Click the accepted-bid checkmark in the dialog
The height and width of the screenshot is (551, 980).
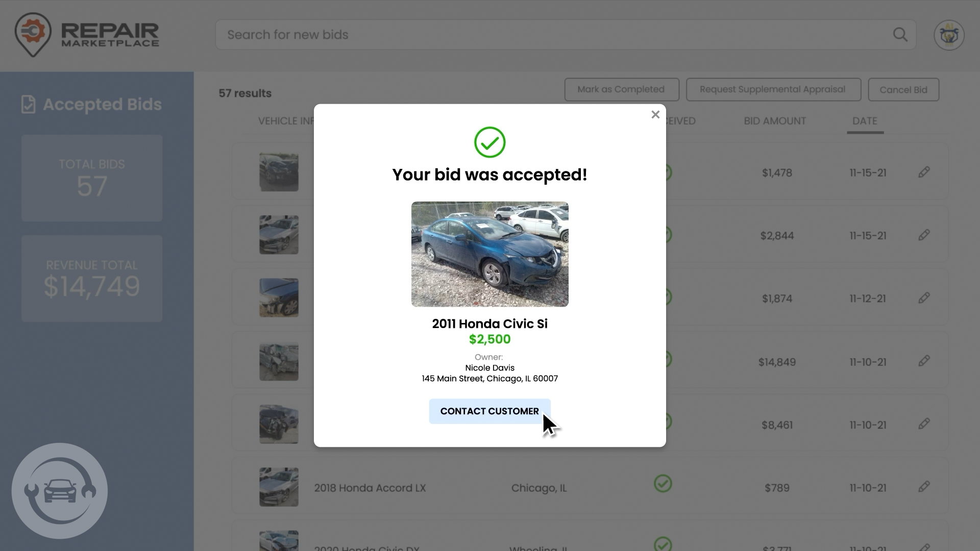(489, 142)
